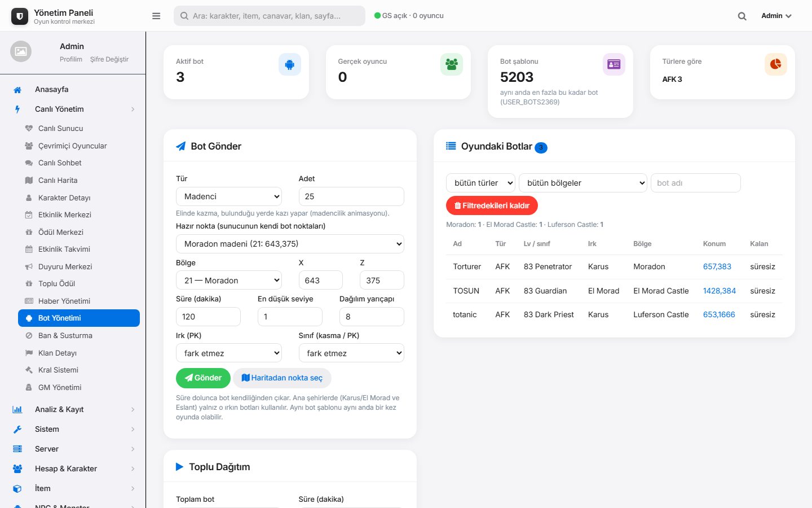This screenshot has width=812, height=508.
Task: Click the Profilim link under Admin
Action: (x=71, y=59)
